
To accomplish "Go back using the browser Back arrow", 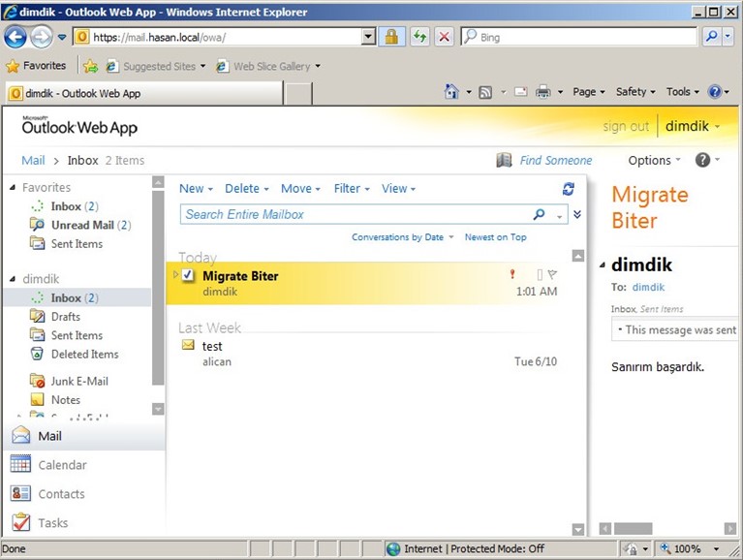I will pos(15,37).
